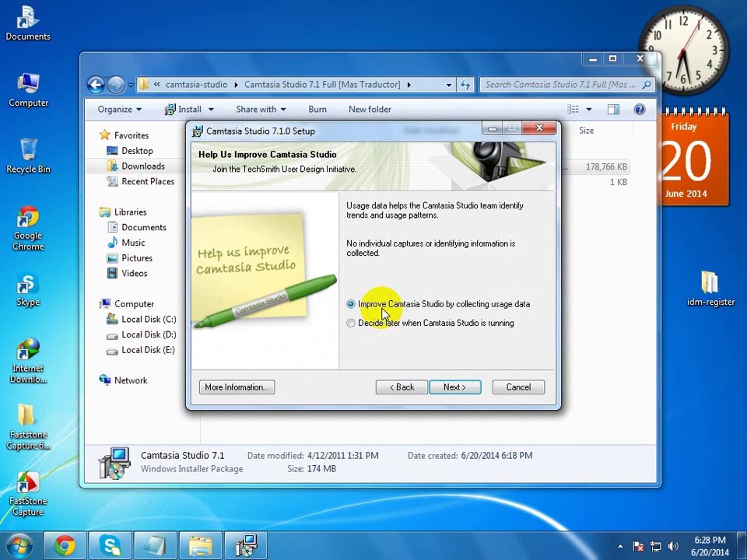Open the notepad-like taskbar app
The height and width of the screenshot is (560, 747).
(x=156, y=546)
